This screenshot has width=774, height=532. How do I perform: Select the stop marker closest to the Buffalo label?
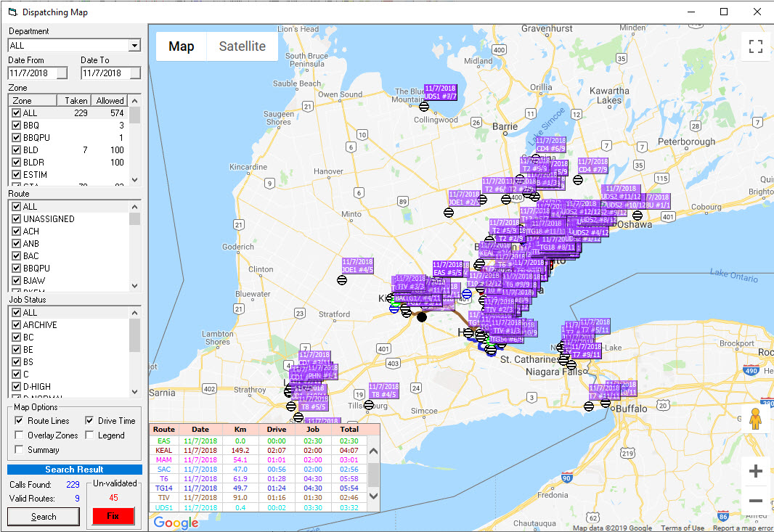pyautogui.click(x=605, y=402)
